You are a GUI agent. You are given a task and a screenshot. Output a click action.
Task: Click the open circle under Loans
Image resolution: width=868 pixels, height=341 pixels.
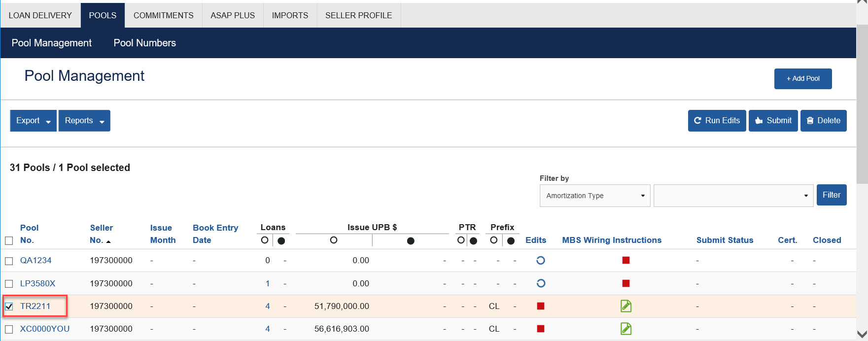pyautogui.click(x=265, y=240)
